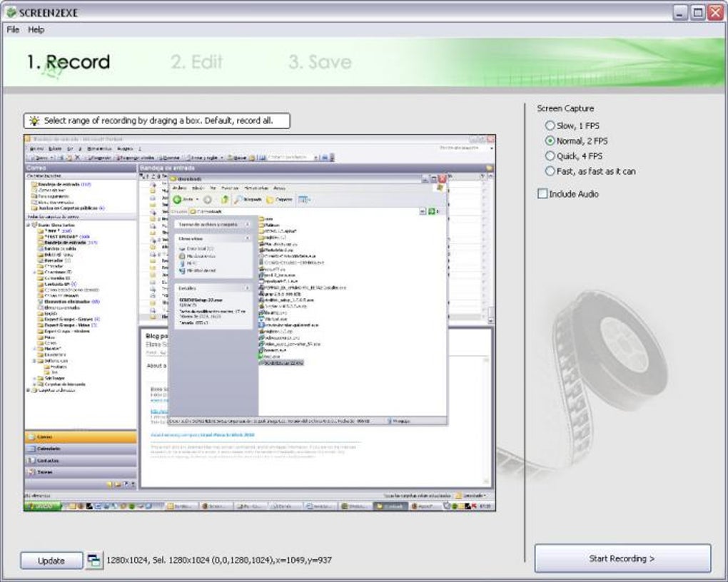Switch to the 2. Edit step

pyautogui.click(x=196, y=62)
